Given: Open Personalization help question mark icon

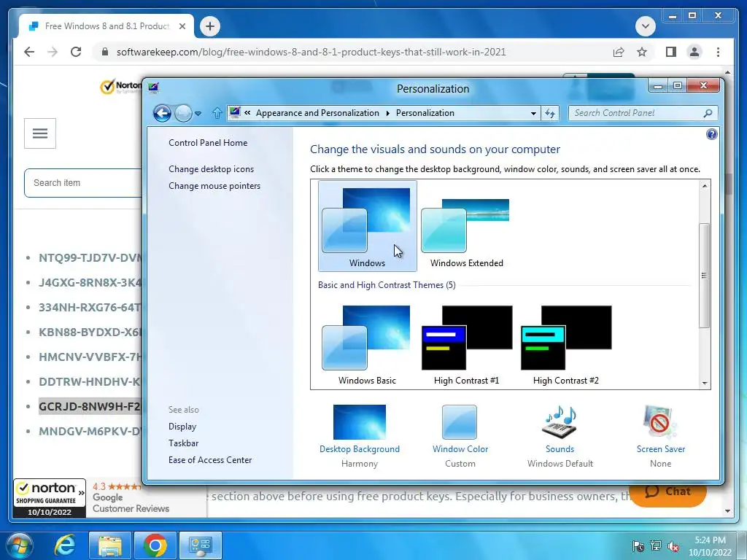Looking at the screenshot, I should click(712, 134).
